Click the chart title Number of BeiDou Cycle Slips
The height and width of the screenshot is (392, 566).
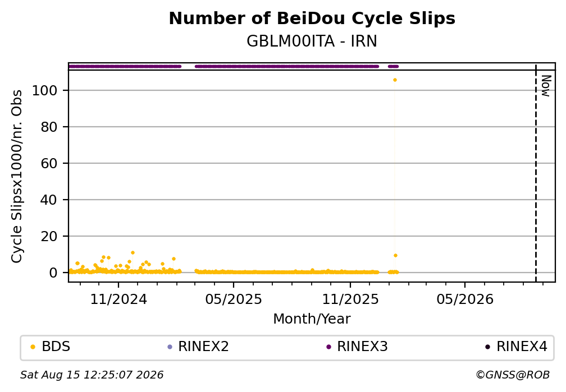point(312,19)
